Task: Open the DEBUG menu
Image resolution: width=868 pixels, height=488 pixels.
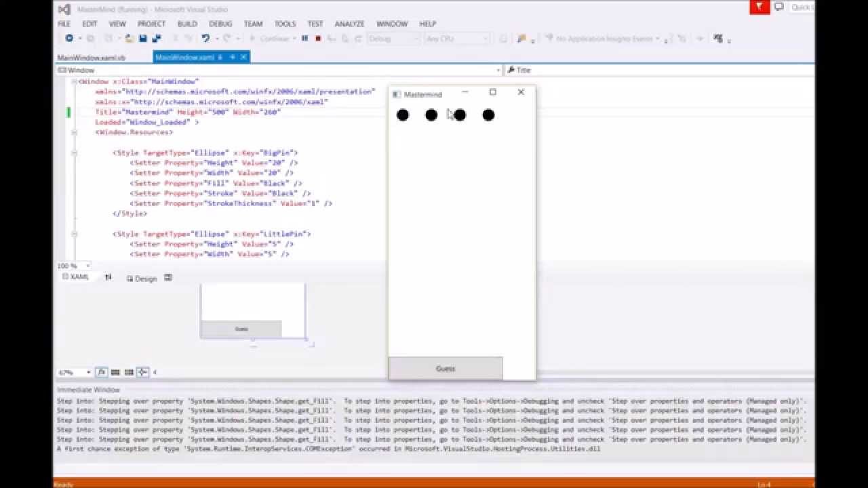Action: click(x=220, y=24)
